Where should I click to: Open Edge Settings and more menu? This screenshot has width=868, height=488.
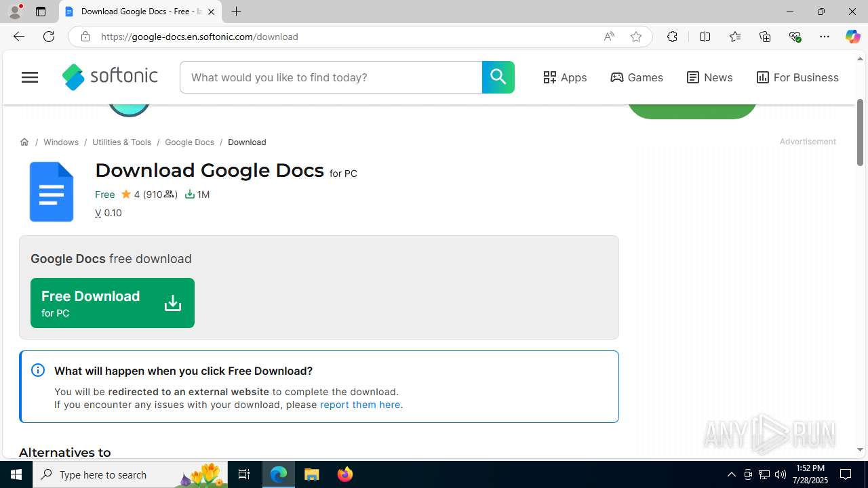(x=825, y=37)
